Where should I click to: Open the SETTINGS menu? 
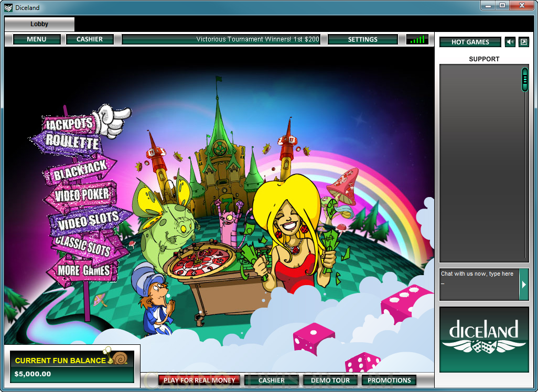(x=363, y=39)
